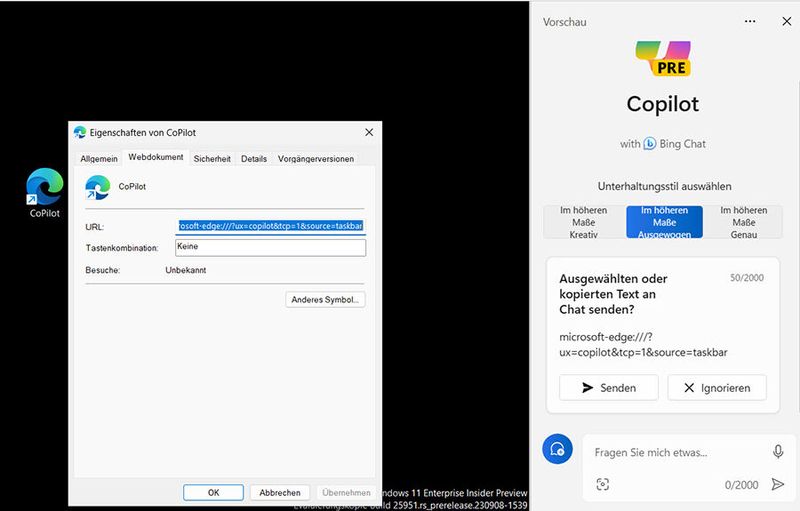Click the Anderes Symbol... button
Image resolution: width=800 pixels, height=511 pixels.
pos(325,299)
